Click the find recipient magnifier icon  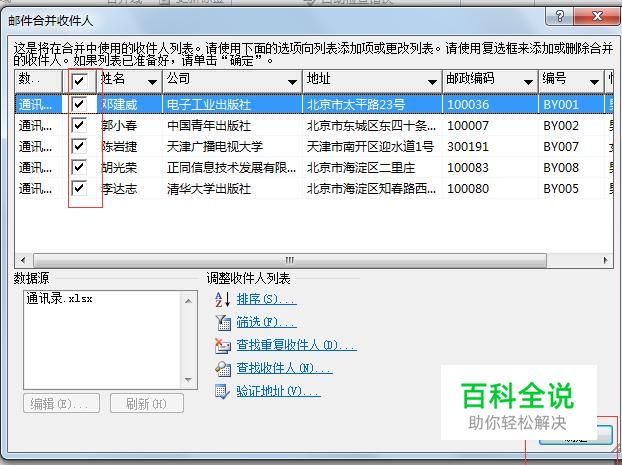tap(223, 369)
